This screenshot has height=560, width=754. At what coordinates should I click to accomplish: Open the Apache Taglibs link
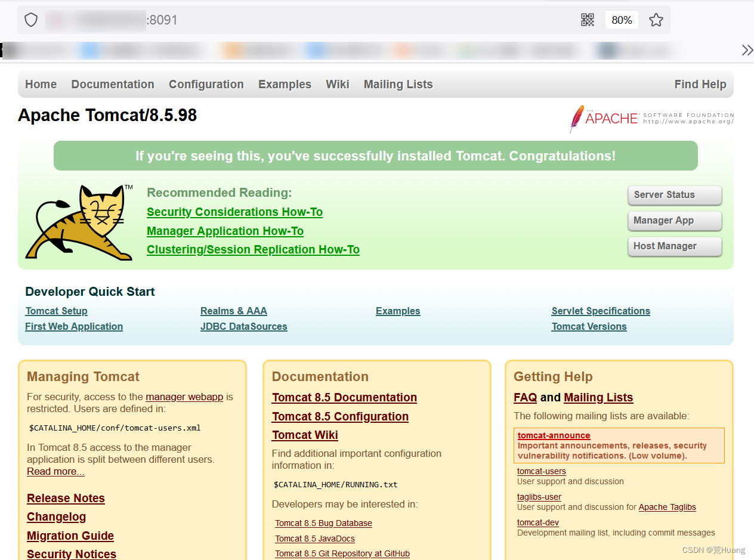pyautogui.click(x=668, y=508)
